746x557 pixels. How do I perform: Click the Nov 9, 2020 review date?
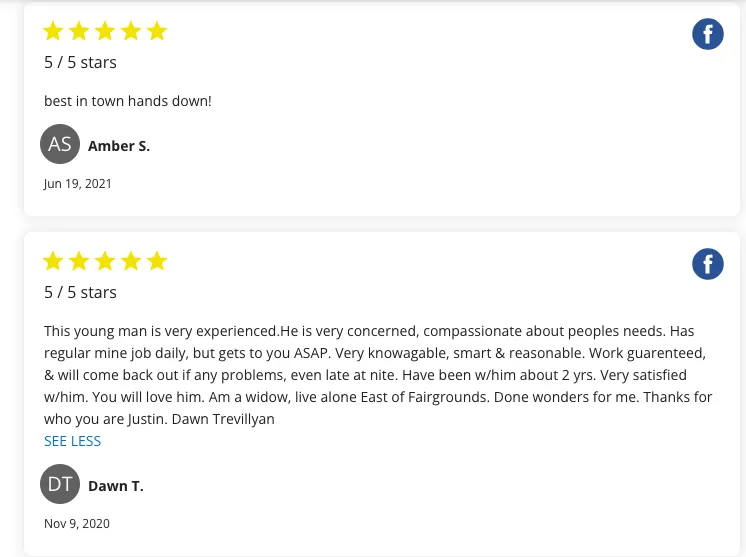(x=77, y=523)
